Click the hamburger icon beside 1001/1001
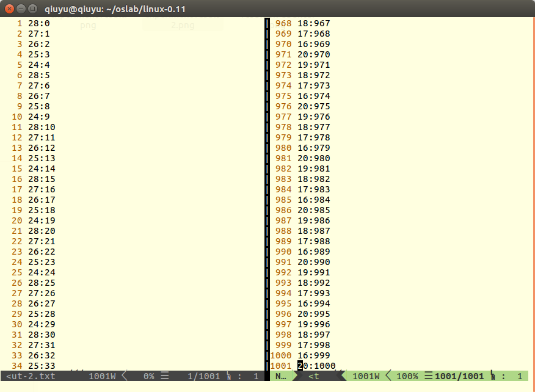The height and width of the screenshot is (392, 535). (428, 376)
